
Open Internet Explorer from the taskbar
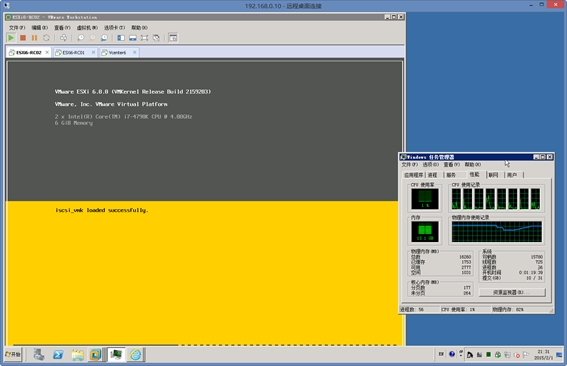pos(136,354)
